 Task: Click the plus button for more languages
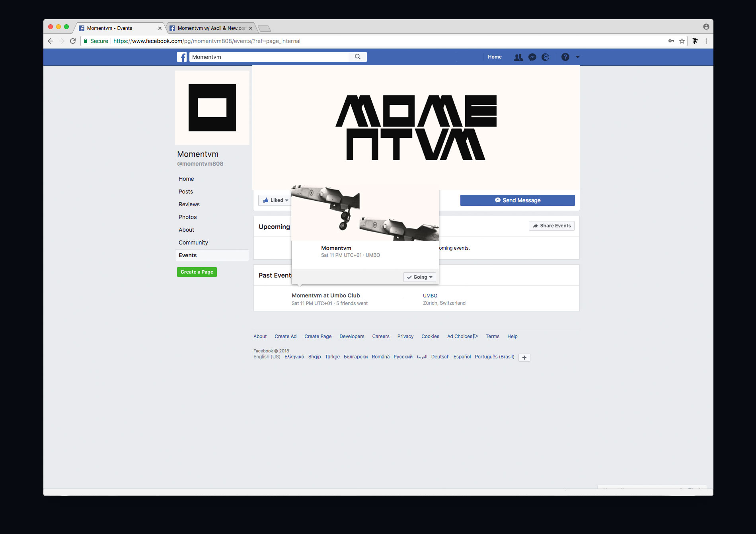(x=524, y=358)
